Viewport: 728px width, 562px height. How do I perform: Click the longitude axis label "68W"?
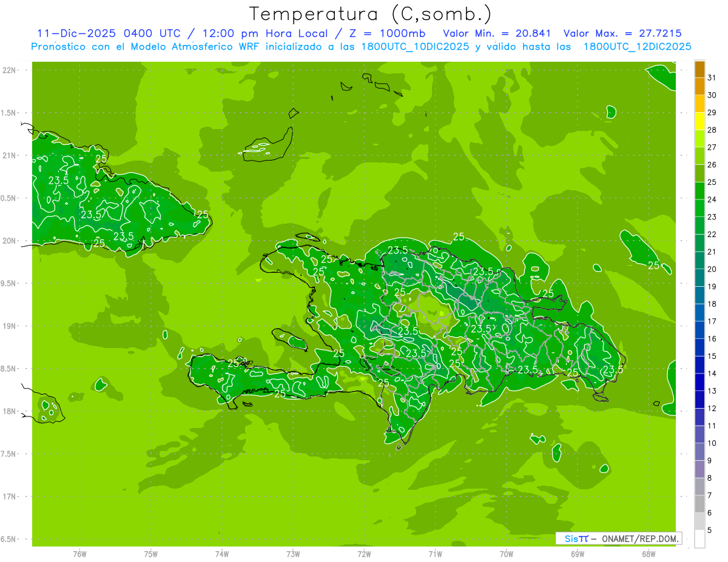pyautogui.click(x=649, y=554)
